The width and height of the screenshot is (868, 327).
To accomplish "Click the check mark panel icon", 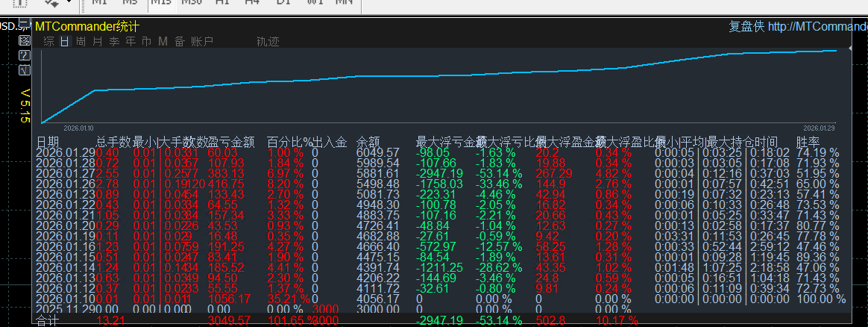I will tap(25, 69).
